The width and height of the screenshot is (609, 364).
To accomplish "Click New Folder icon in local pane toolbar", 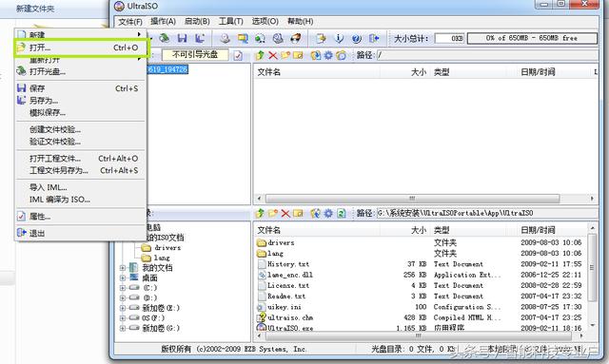I will [273, 213].
